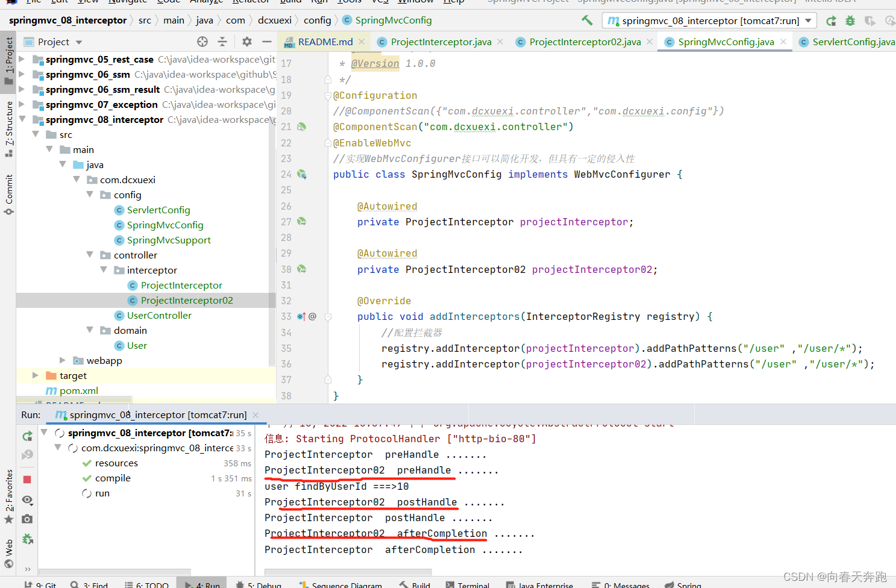Click gutter bean icon on line 24
This screenshot has width=896, height=588.
click(x=302, y=174)
